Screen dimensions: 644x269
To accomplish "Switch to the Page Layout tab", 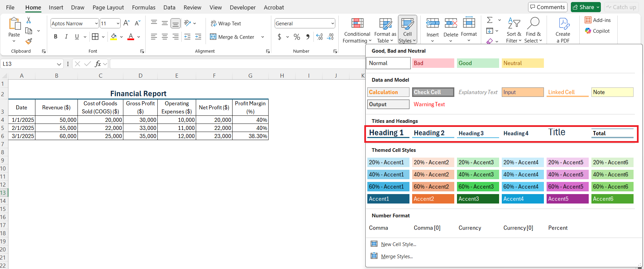I will pyautogui.click(x=108, y=7).
